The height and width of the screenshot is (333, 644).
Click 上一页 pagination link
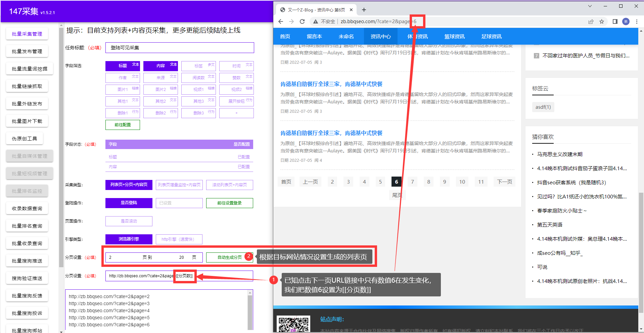[310, 182]
